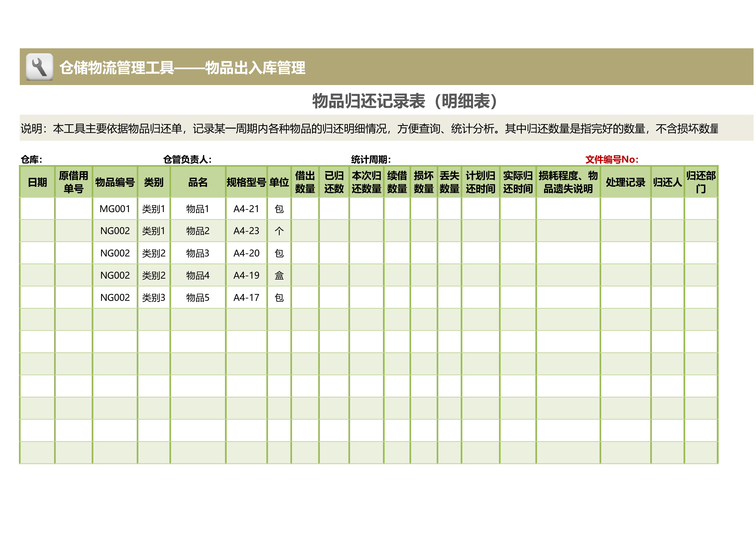Viewport: 756px width, 534px height.
Task: Select the 借出数量 column header
Action: [x=305, y=182]
